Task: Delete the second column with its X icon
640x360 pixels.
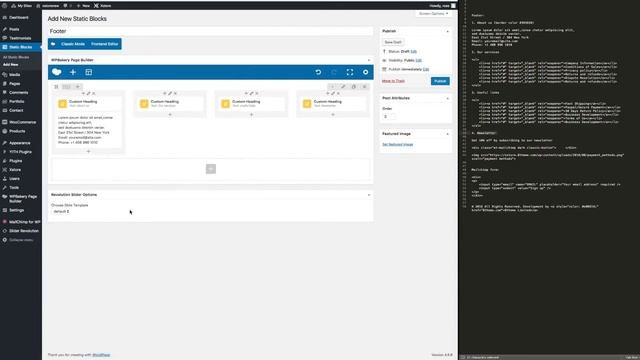Action: (175, 93)
